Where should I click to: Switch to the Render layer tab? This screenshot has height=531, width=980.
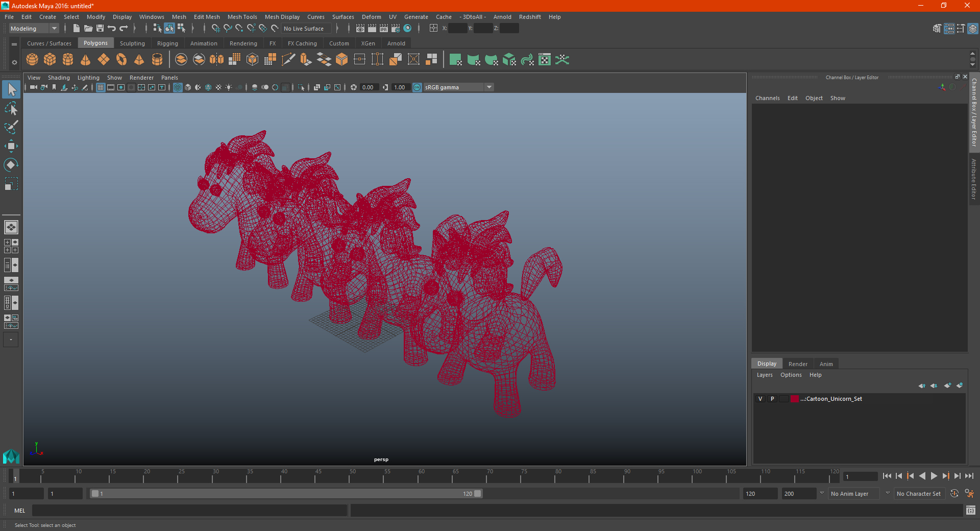[x=798, y=364]
